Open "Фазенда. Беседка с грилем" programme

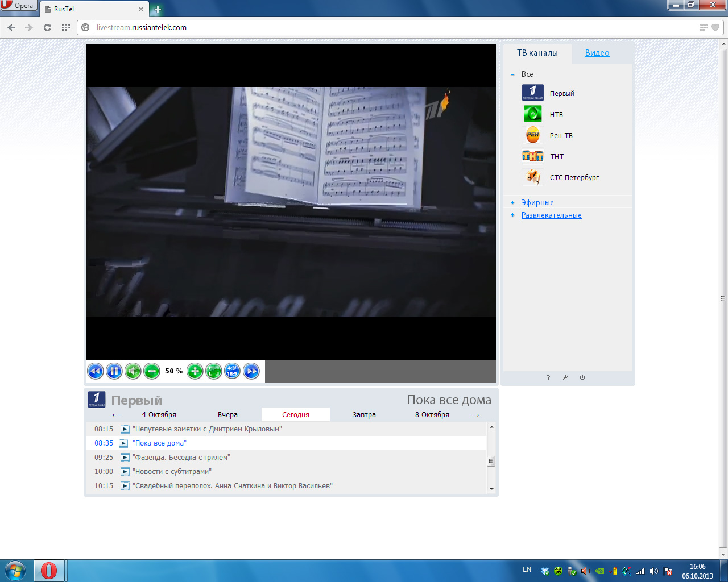181,458
